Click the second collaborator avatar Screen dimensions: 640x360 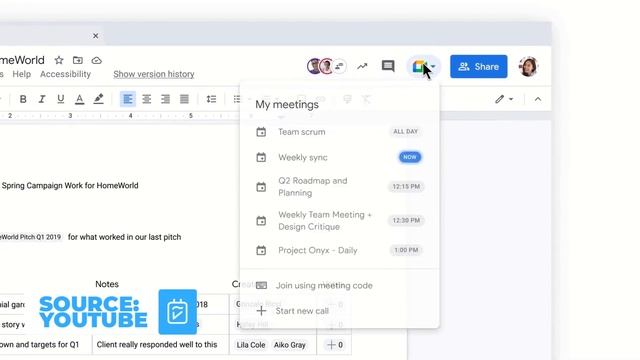coord(327,66)
